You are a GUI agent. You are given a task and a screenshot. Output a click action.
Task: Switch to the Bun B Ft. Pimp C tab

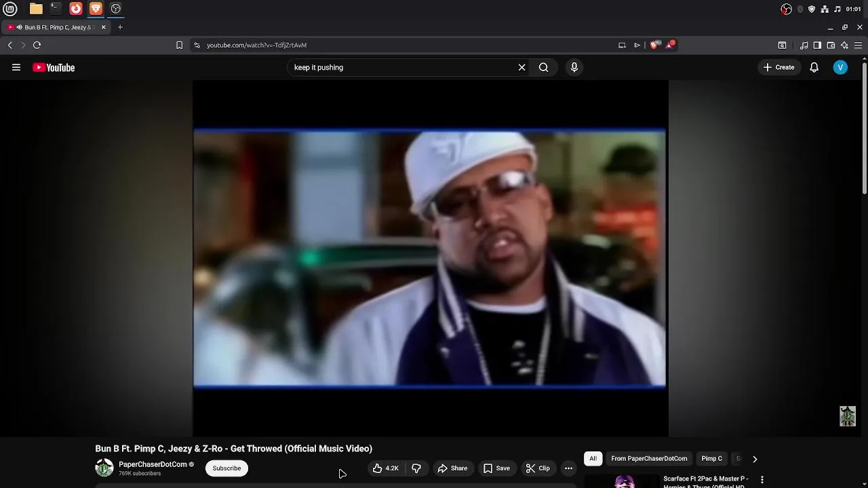point(56,27)
